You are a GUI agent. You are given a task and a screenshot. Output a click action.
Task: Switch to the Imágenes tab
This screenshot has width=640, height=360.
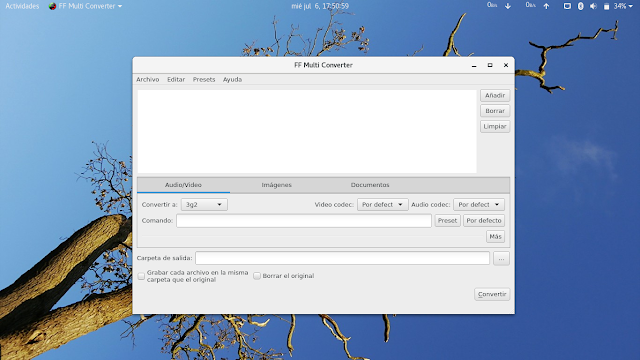point(277,185)
